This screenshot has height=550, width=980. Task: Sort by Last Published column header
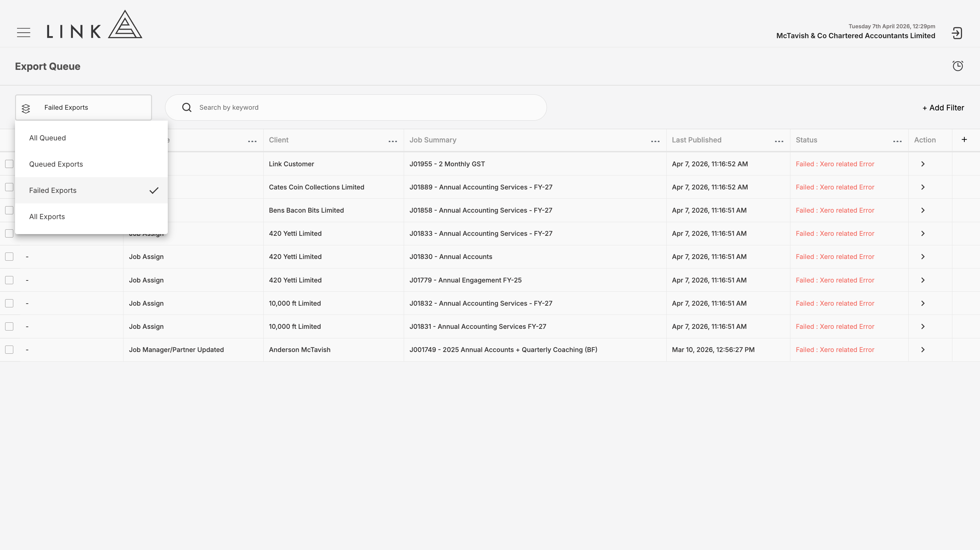(697, 140)
